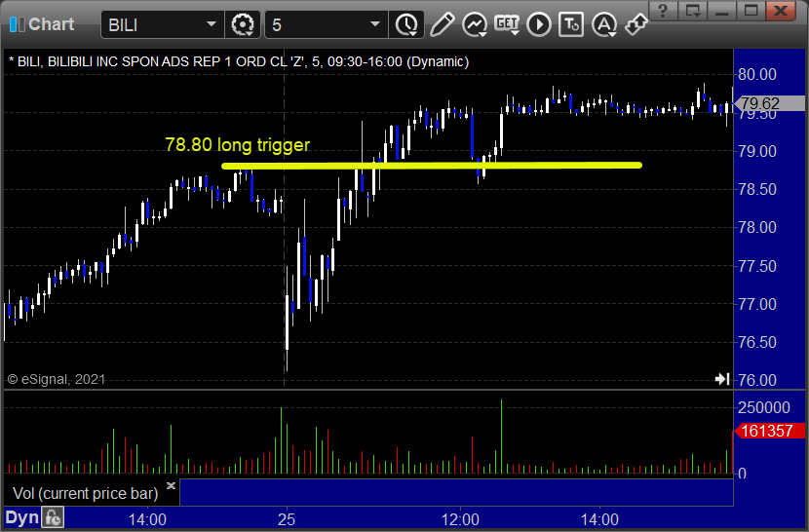The width and height of the screenshot is (809, 532).
Task: Open the text tool icon
Action: [571, 24]
